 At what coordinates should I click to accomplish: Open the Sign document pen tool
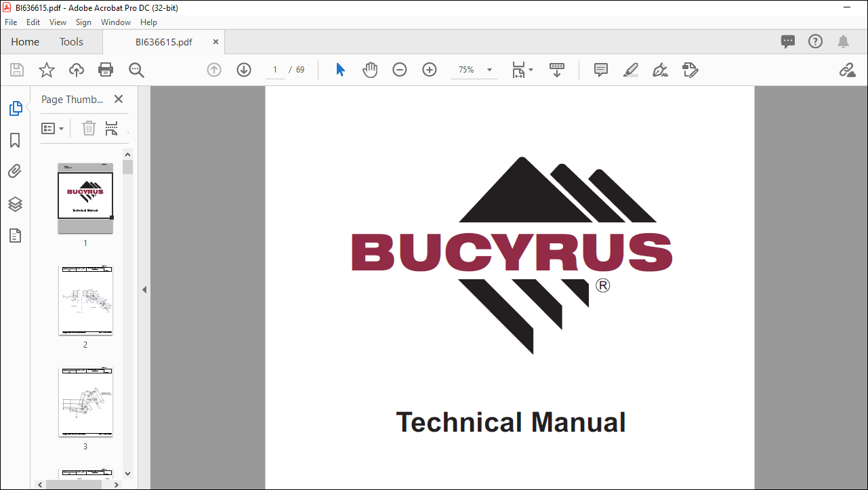660,70
